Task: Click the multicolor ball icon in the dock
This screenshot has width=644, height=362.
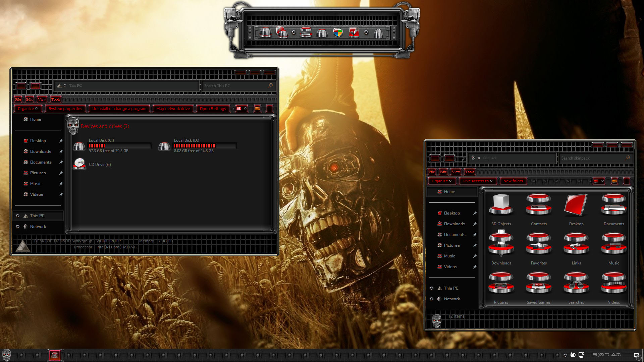Action: [338, 33]
